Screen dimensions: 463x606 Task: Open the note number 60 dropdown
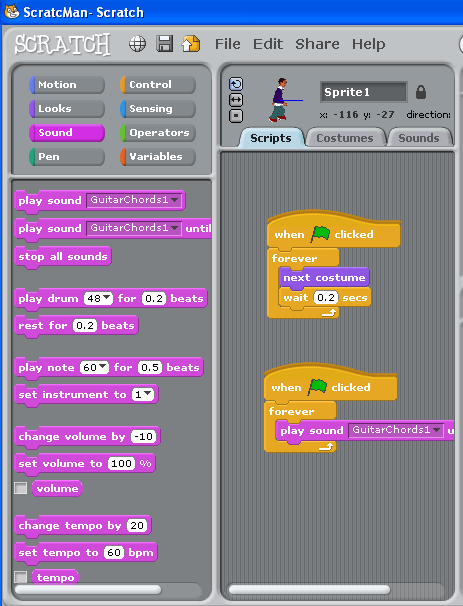tap(95, 367)
